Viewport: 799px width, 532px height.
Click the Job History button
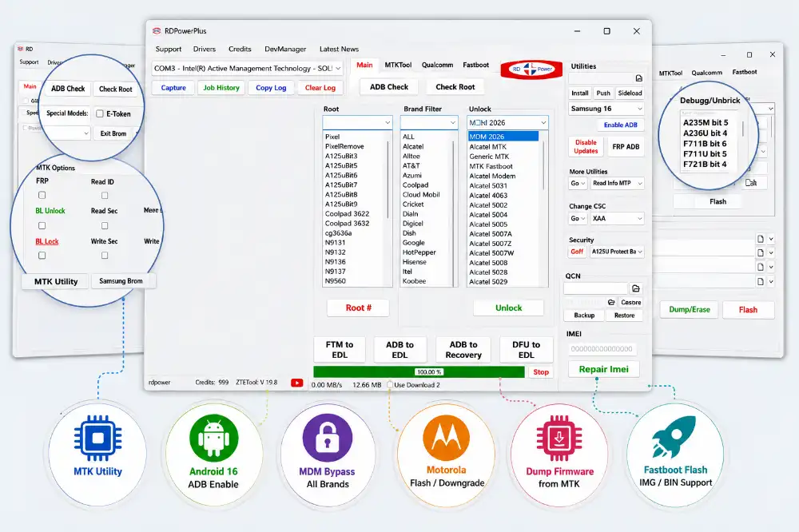point(221,88)
